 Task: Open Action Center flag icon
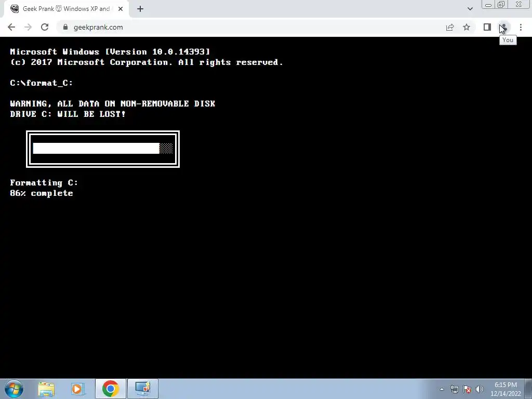point(467,389)
